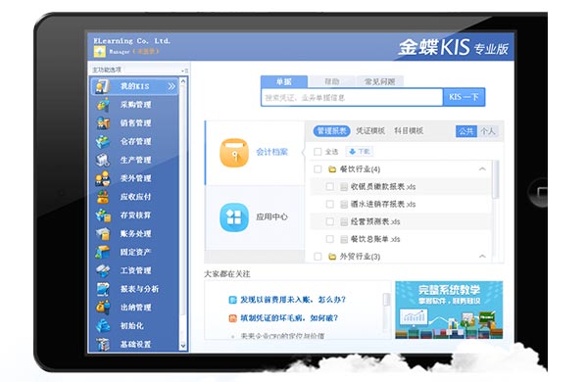Collapse the 外贸行业(3) folder chevron
This screenshot has height=382, width=588.
click(x=482, y=257)
